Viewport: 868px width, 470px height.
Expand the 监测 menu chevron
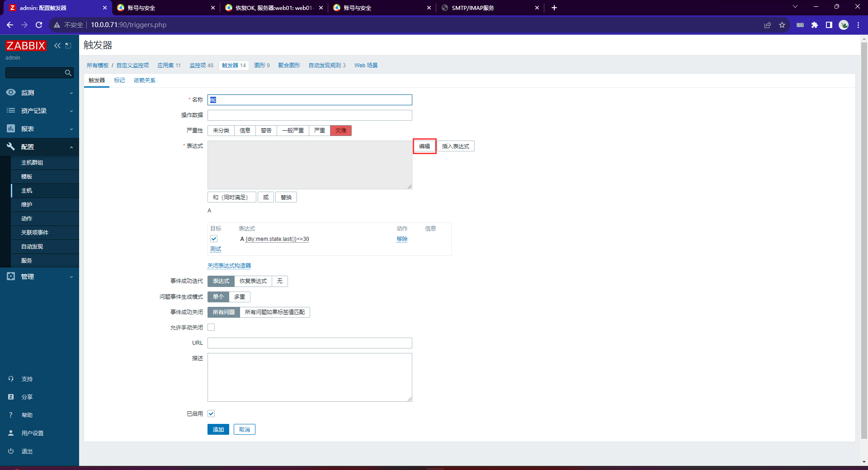tap(71, 93)
